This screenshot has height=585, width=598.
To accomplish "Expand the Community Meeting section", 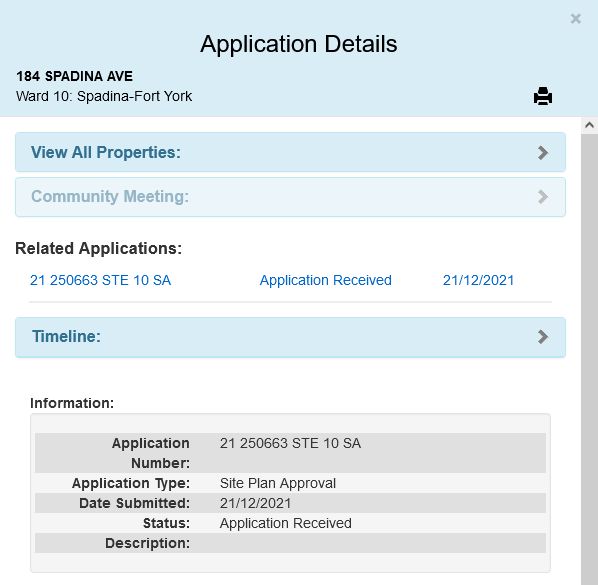I will tap(290, 197).
